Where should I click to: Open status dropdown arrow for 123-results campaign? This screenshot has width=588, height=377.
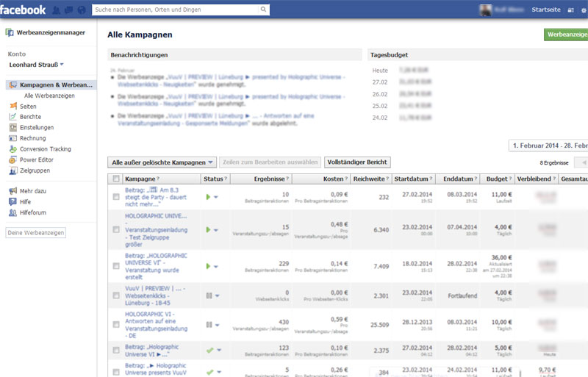(x=219, y=351)
